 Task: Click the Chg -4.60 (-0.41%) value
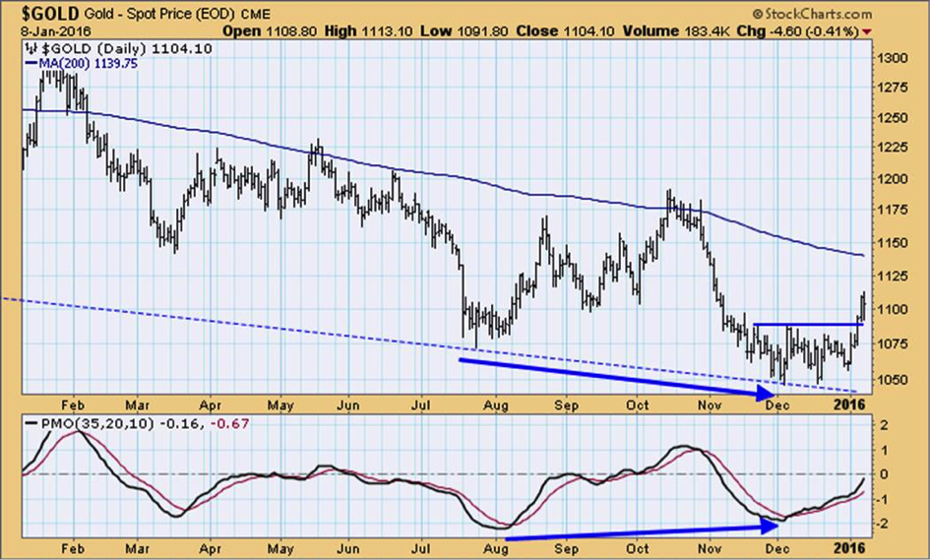pos(798,31)
